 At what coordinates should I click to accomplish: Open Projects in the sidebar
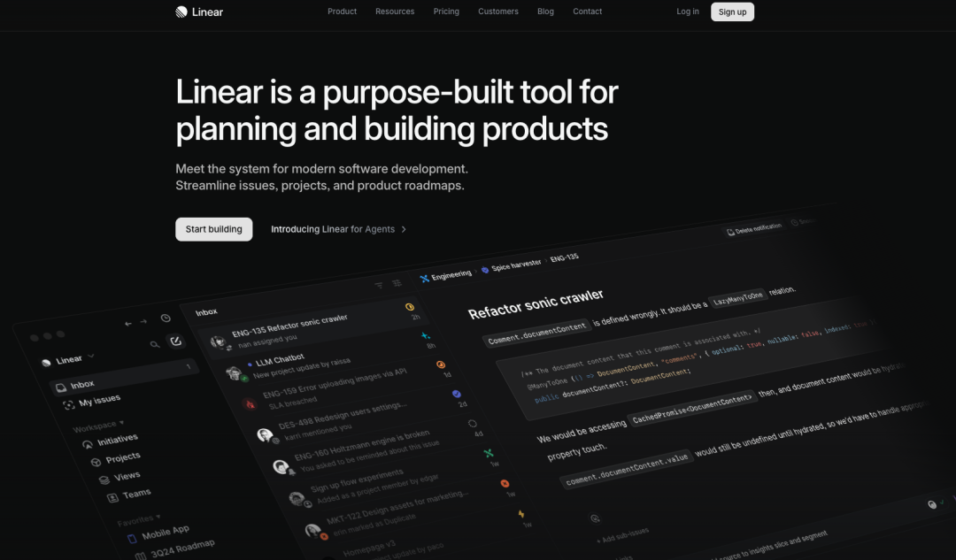point(116,459)
